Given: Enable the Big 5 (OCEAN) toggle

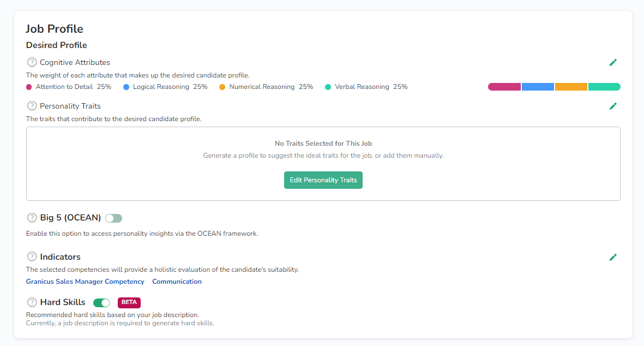Looking at the screenshot, I should (113, 218).
